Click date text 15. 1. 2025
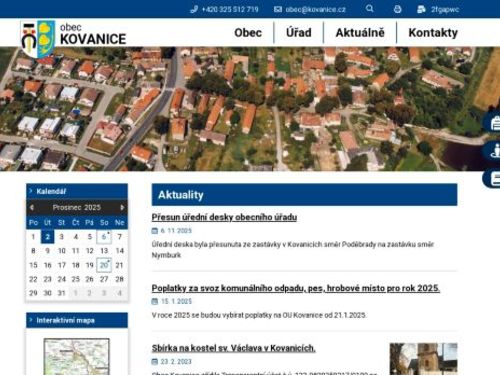500x375 pixels. (x=177, y=301)
